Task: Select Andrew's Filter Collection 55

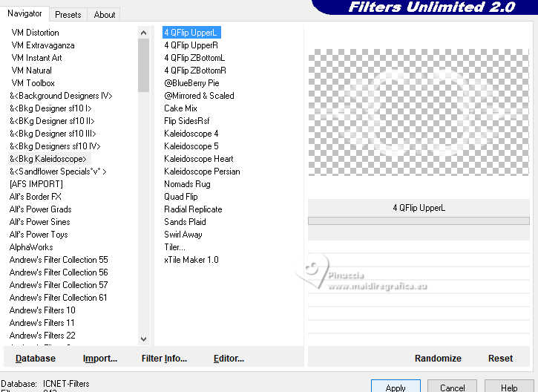Action: point(59,260)
